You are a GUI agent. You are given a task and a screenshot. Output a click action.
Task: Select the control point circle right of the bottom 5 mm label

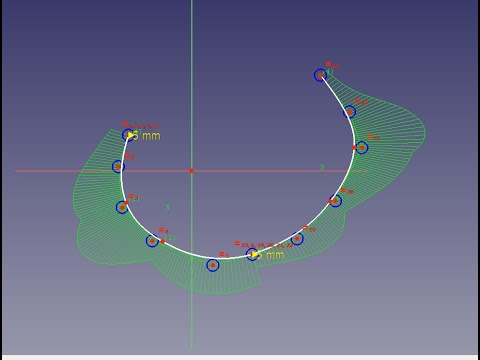[297, 239]
